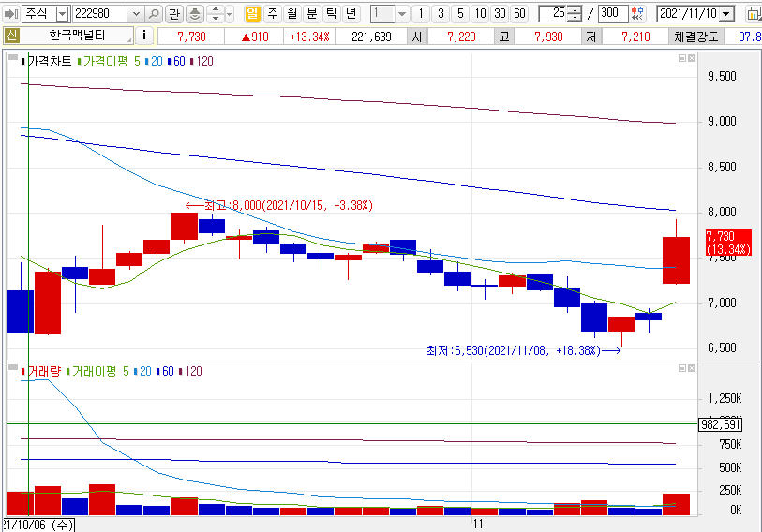The height and width of the screenshot is (532, 762).
Task: Click the current price 7,730 in the quote bar
Action: pos(191,37)
